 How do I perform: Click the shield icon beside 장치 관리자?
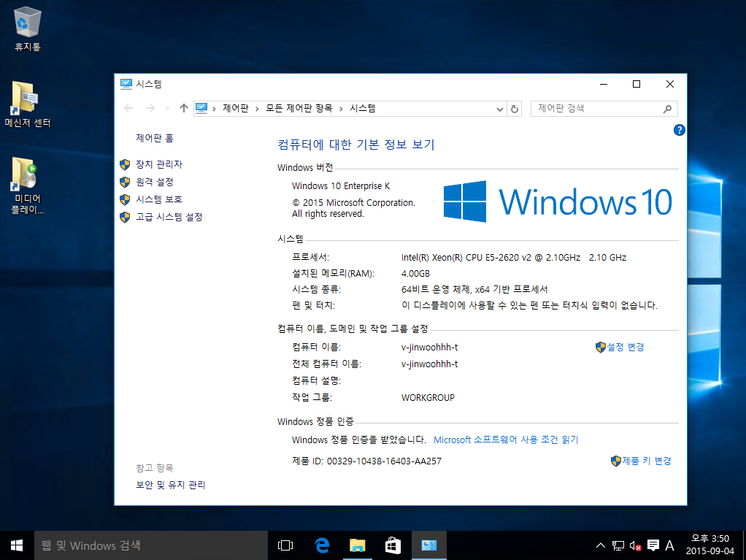(125, 164)
